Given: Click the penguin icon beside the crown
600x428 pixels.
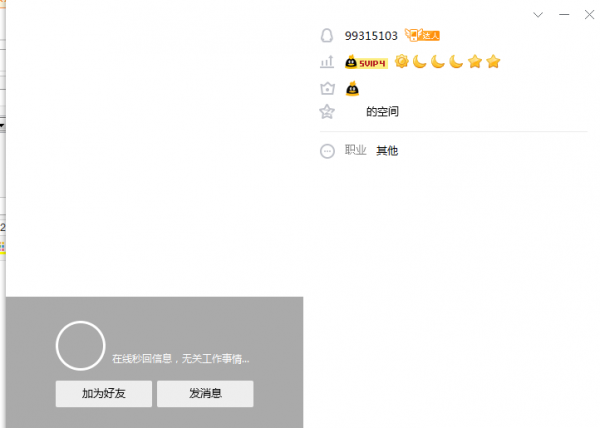Looking at the screenshot, I should tap(352, 88).
